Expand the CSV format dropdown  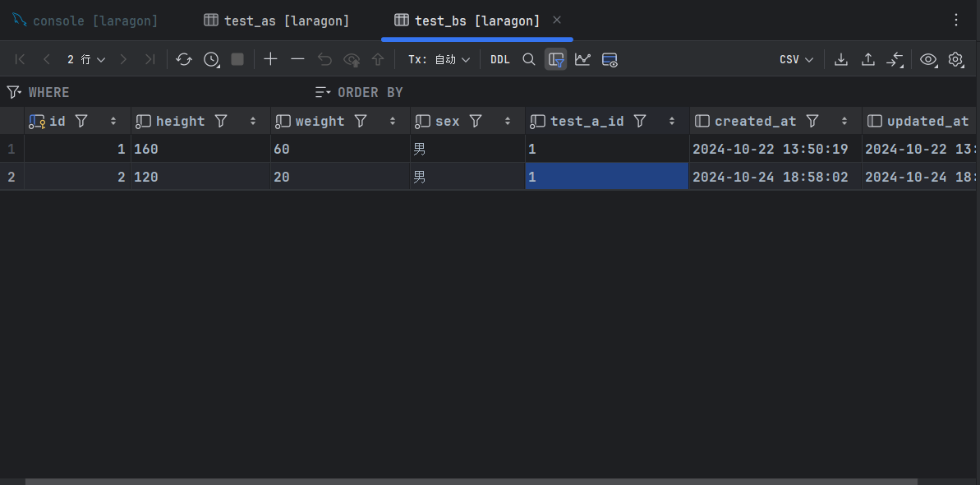tap(796, 59)
